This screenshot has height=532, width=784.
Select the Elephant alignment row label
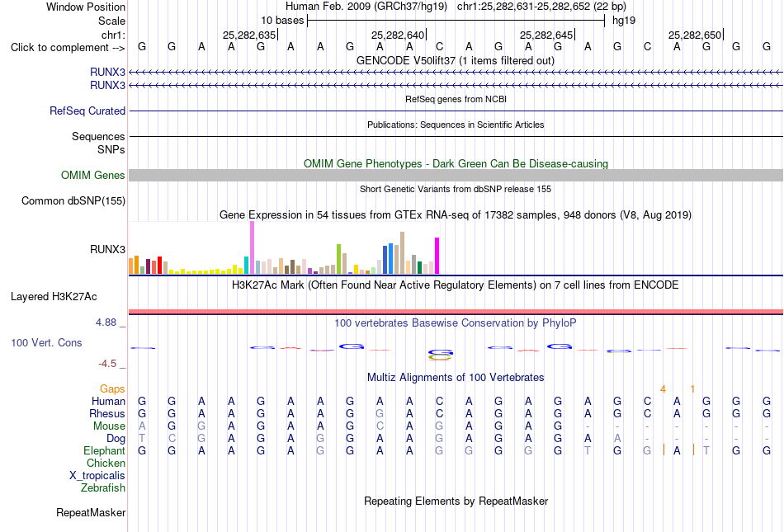point(104,450)
